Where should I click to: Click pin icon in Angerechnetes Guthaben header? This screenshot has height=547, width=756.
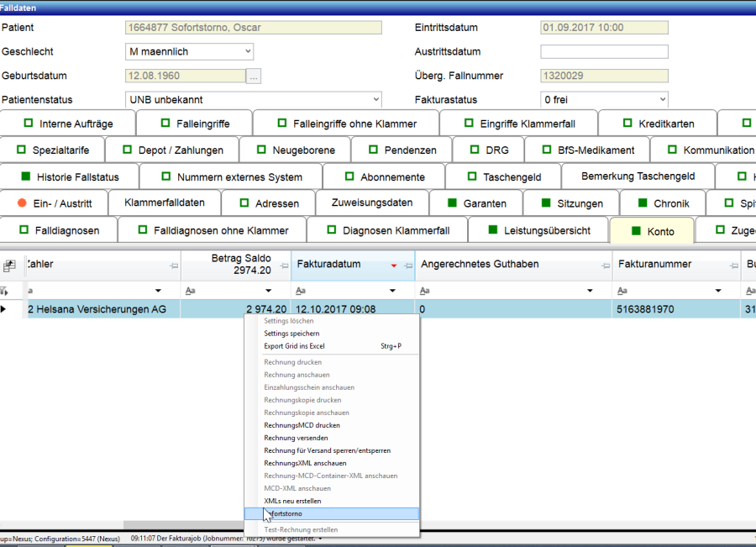(x=603, y=266)
